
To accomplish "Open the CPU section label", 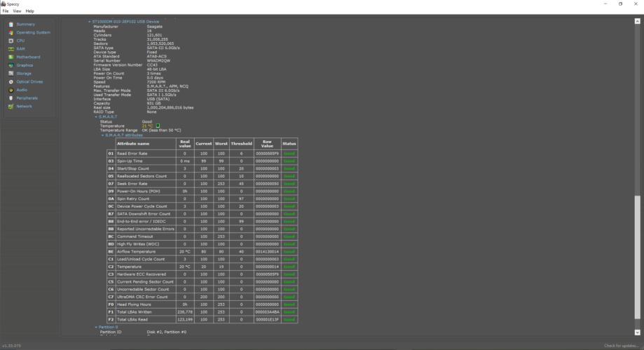I will pos(20,41).
